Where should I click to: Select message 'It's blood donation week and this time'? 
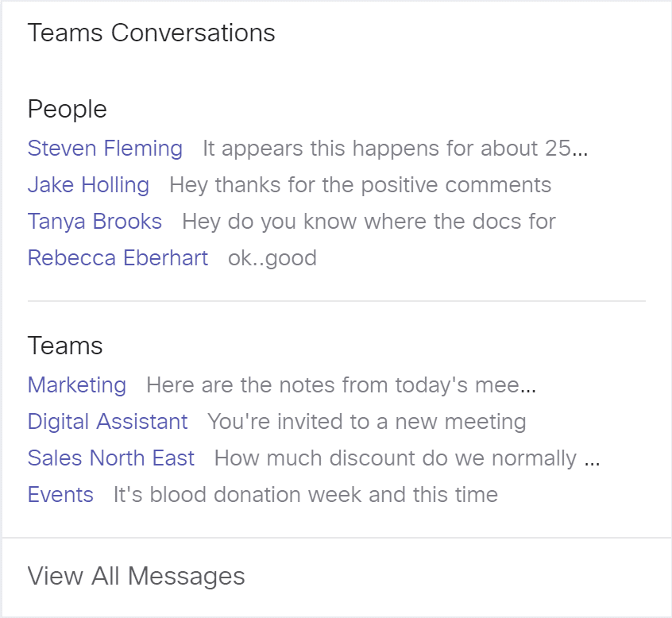point(306,495)
